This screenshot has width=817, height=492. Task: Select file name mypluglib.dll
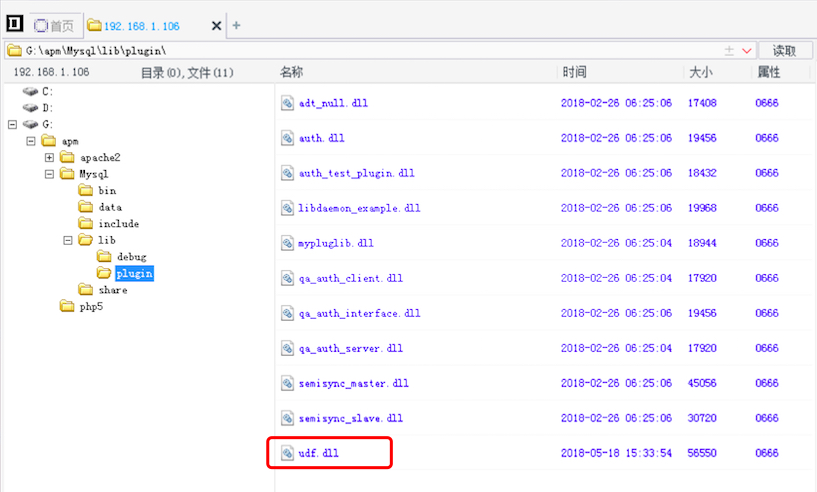(x=336, y=243)
